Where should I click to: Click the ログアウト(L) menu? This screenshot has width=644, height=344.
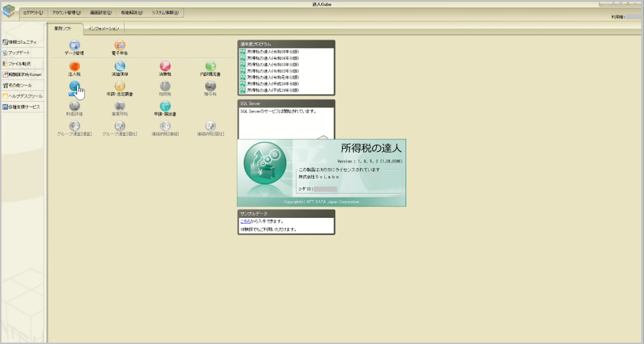coord(33,13)
